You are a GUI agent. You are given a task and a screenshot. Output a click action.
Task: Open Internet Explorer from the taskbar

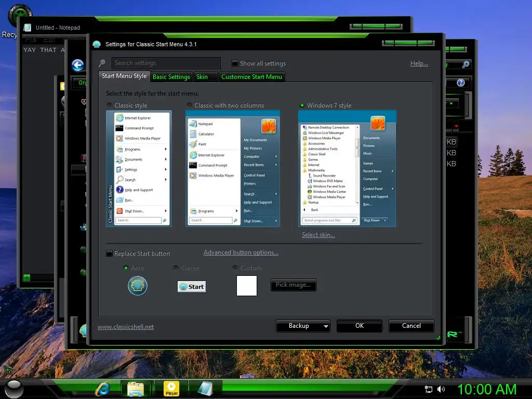point(103,389)
